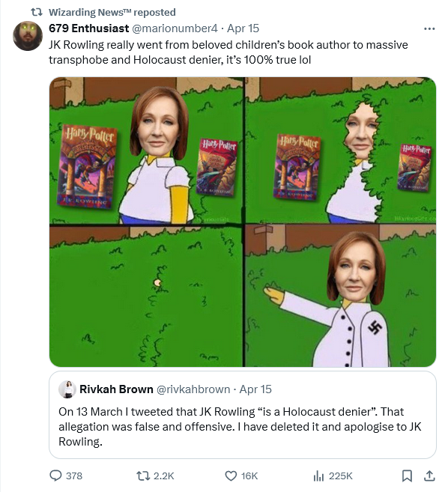Open the @rivkahbrown handle
The height and width of the screenshot is (492, 448).
pos(193,389)
